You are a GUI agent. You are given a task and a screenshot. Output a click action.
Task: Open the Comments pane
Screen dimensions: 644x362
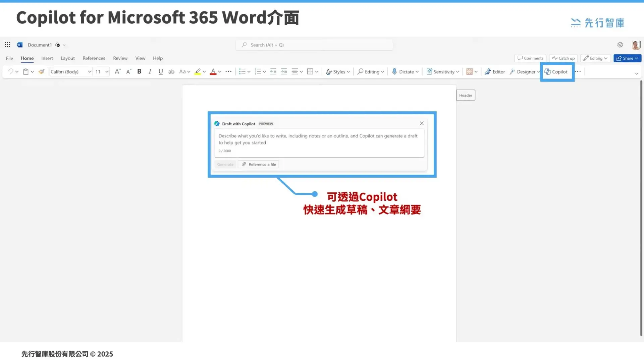click(530, 58)
